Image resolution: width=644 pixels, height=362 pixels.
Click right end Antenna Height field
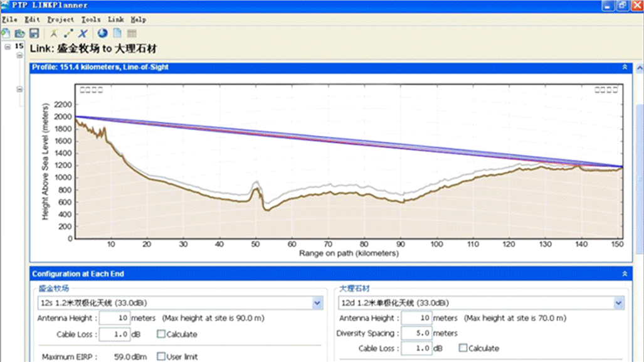(x=416, y=318)
